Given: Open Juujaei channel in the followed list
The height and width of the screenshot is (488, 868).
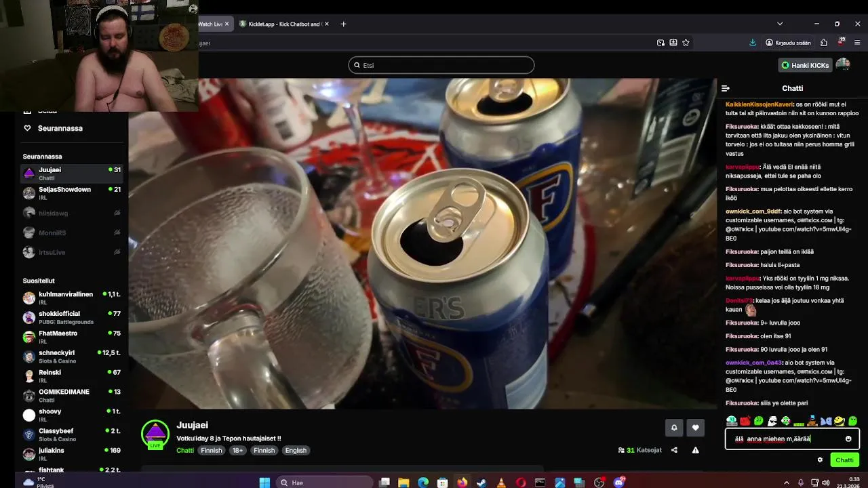Looking at the screenshot, I should 72,174.
